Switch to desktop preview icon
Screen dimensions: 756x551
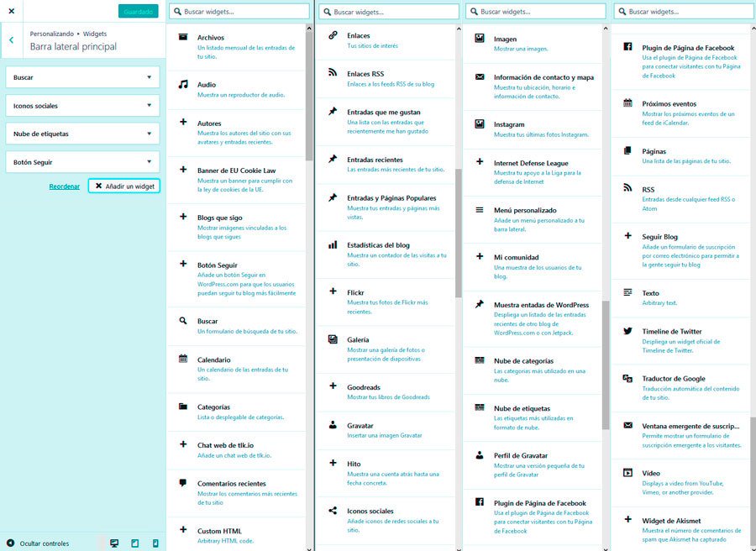[114, 543]
